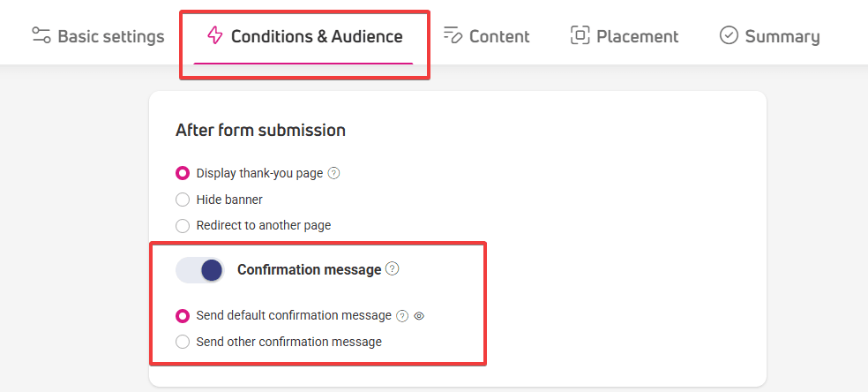Screen dimensions: 868x392
Task: Click the Conditions & Audience tab label
Action: [x=317, y=36]
